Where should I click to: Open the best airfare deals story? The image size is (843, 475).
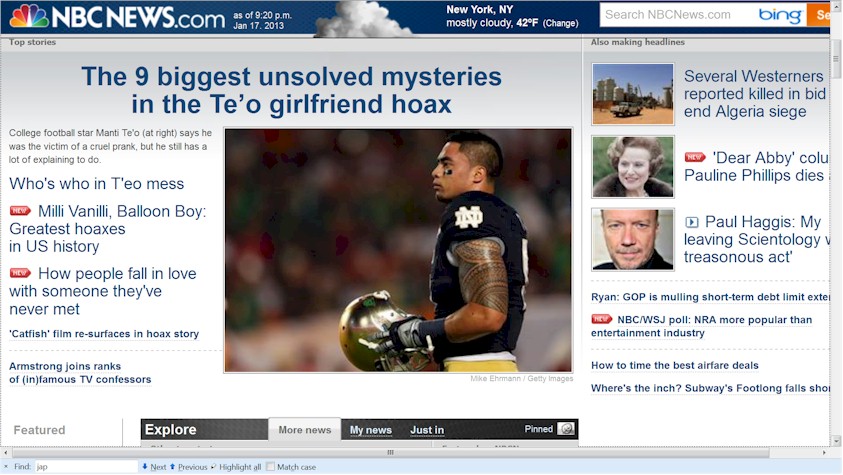[675, 365]
